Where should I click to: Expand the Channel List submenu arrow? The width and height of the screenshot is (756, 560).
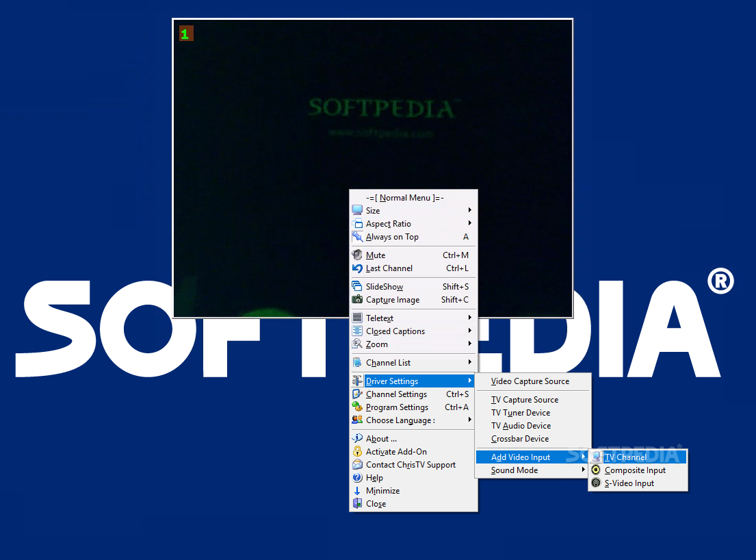pos(469,361)
